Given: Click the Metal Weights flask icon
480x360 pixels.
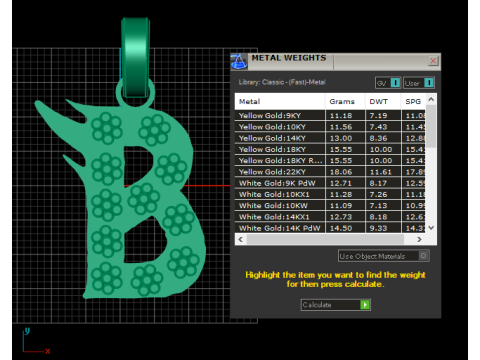Looking at the screenshot, I should click(239, 61).
